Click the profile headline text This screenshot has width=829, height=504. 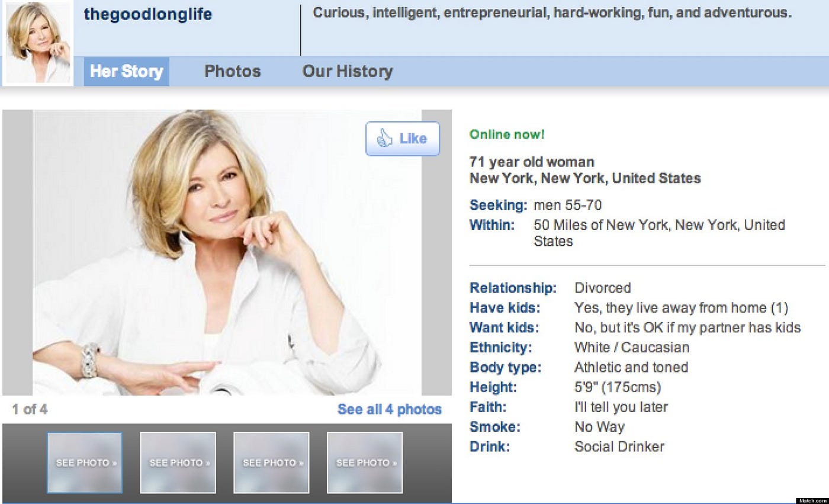(x=552, y=12)
